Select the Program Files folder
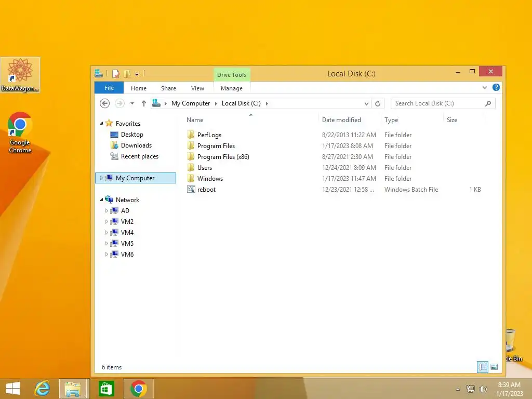 tap(216, 145)
